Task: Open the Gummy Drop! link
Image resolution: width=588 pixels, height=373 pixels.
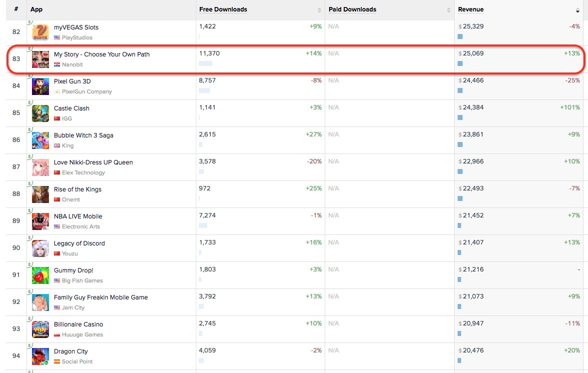Action: point(73,270)
